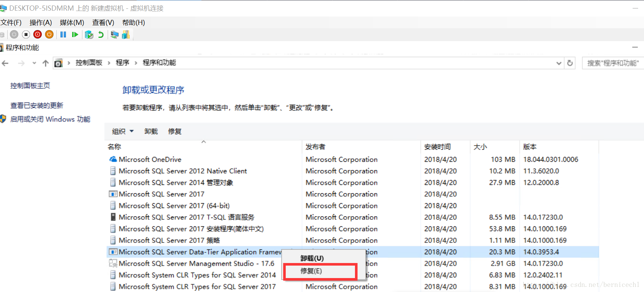Image resolution: width=644 pixels, height=292 pixels.
Task: Open the 组织 dropdown in the toolbar
Action: click(123, 131)
